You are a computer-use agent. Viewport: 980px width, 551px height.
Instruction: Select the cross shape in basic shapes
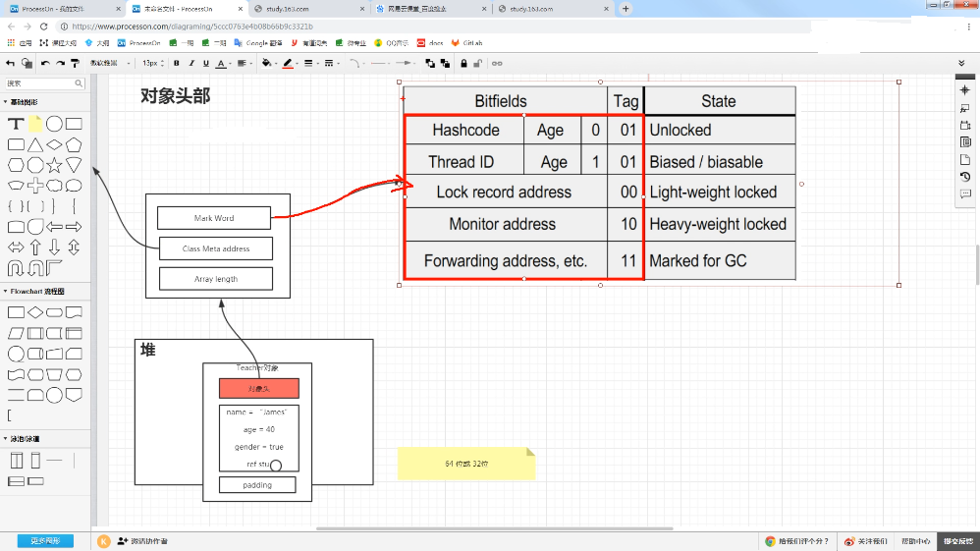(35, 185)
